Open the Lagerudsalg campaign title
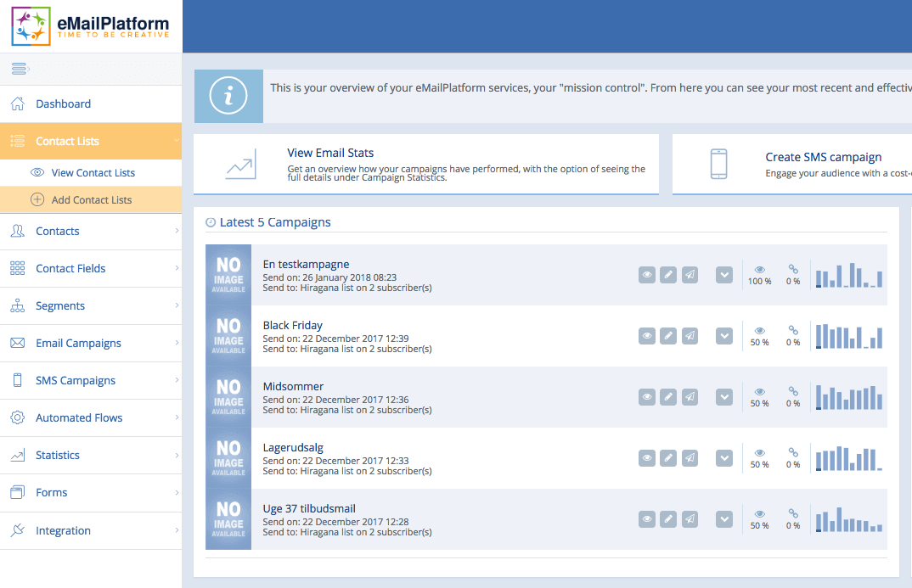Screen dimensions: 912x588 coord(293,447)
